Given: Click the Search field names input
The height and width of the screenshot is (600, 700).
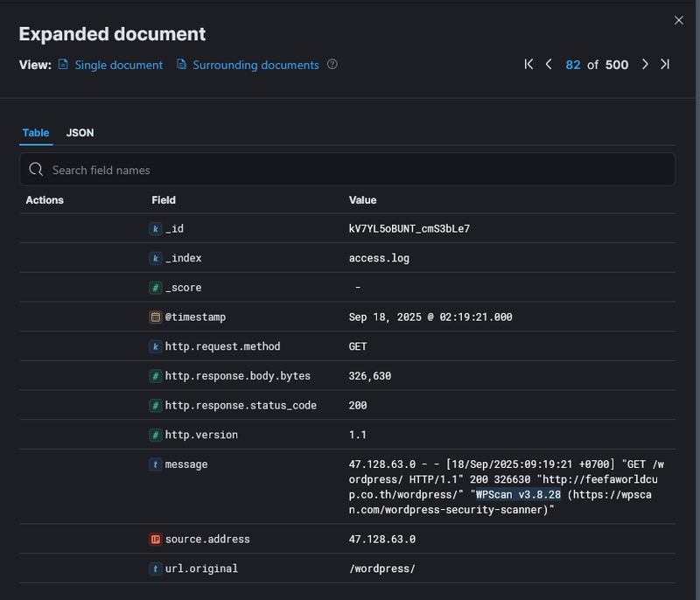Looking at the screenshot, I should pyautogui.click(x=350, y=168).
